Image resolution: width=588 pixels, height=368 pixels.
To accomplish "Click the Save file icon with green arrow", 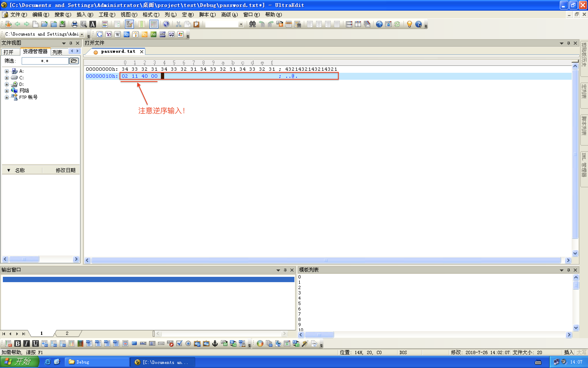I will pyautogui.click(x=62, y=24).
